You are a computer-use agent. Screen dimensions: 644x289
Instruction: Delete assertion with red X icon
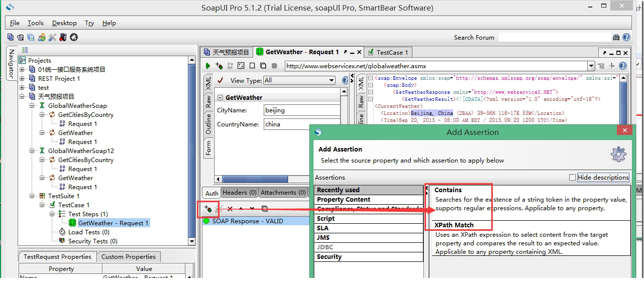(x=230, y=209)
